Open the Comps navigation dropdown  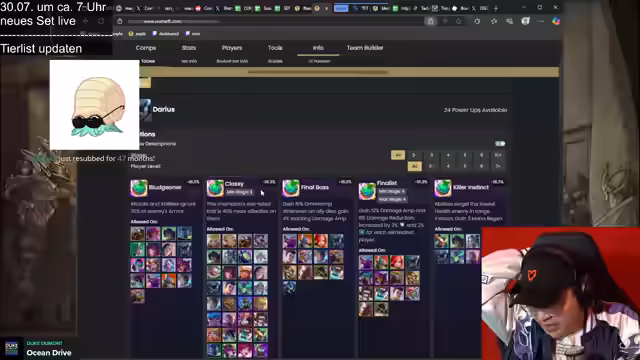click(146, 48)
